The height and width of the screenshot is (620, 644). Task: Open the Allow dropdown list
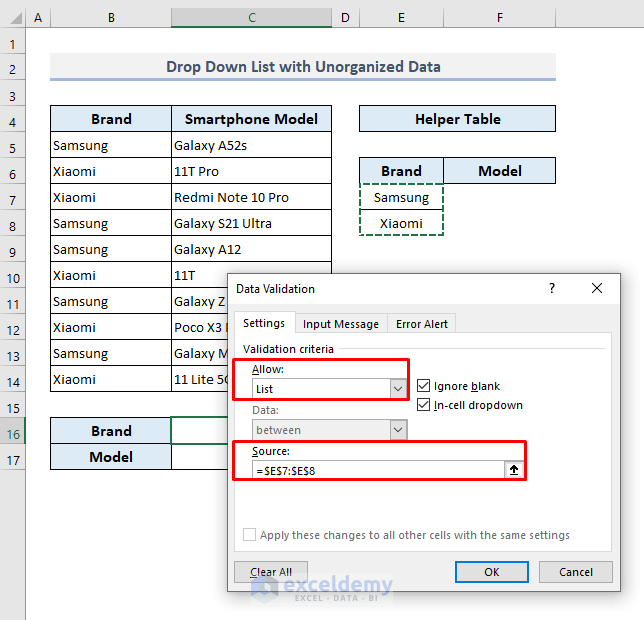[x=398, y=388]
